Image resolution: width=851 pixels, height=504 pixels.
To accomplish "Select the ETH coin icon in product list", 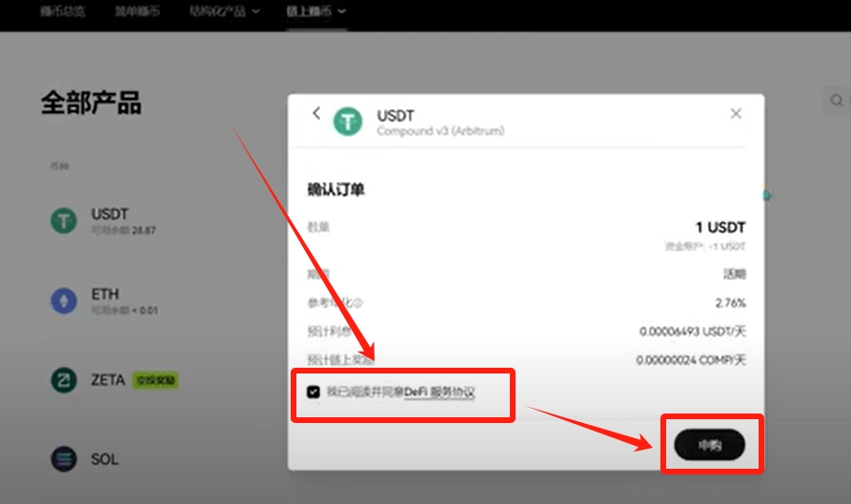I will pyautogui.click(x=64, y=300).
